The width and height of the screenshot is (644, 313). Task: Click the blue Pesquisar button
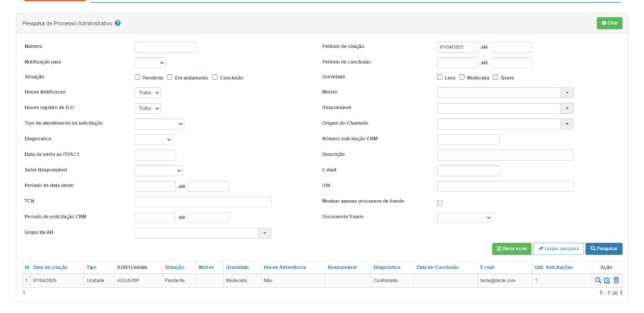pyautogui.click(x=604, y=249)
